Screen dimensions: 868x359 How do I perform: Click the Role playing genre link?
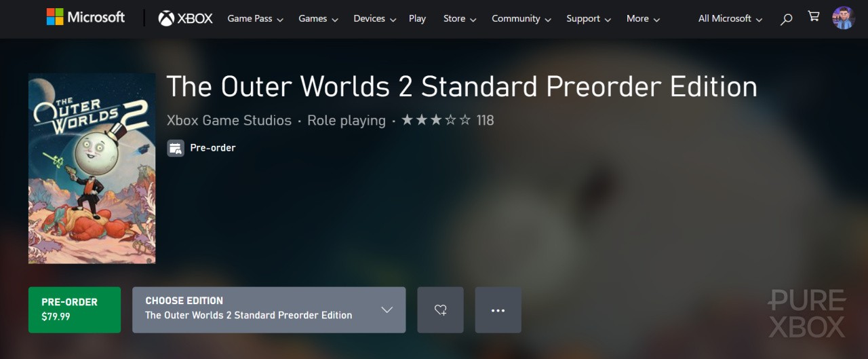pyautogui.click(x=347, y=121)
